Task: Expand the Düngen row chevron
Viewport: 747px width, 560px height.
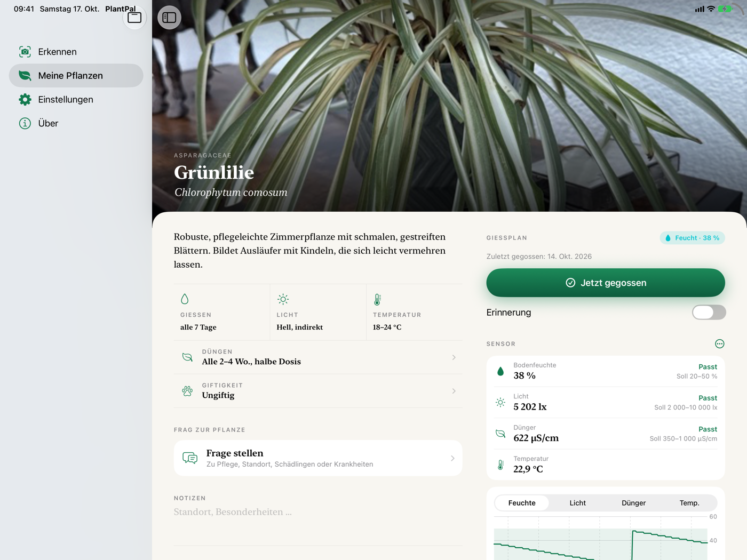Action: 454,357
